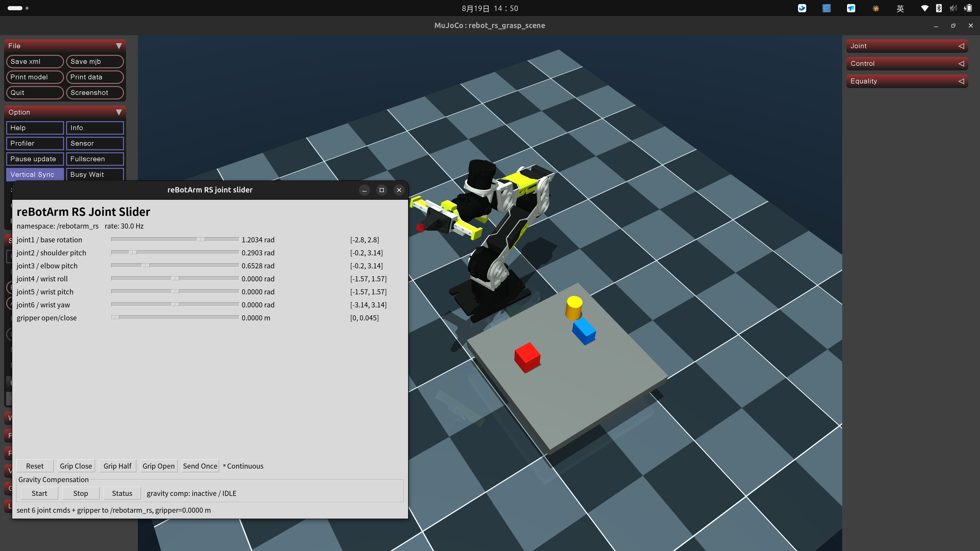Enable Busy Wait option
This screenshot has width=980, height=551.
95,174
